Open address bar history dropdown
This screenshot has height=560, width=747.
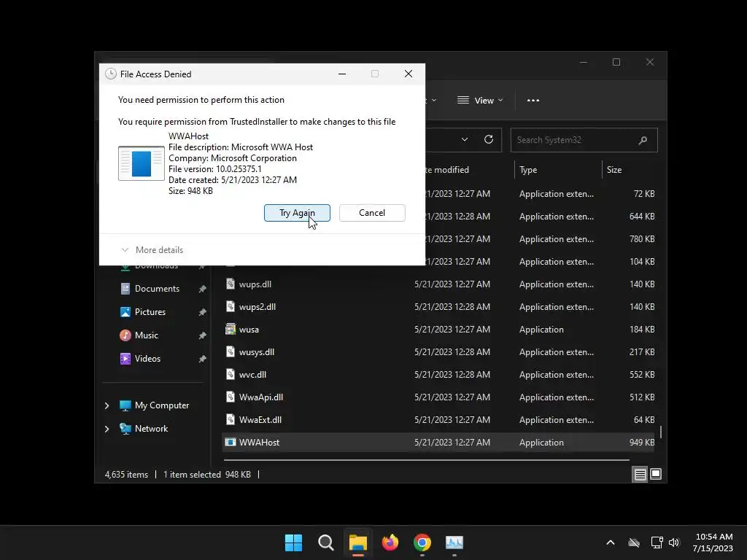pos(465,139)
